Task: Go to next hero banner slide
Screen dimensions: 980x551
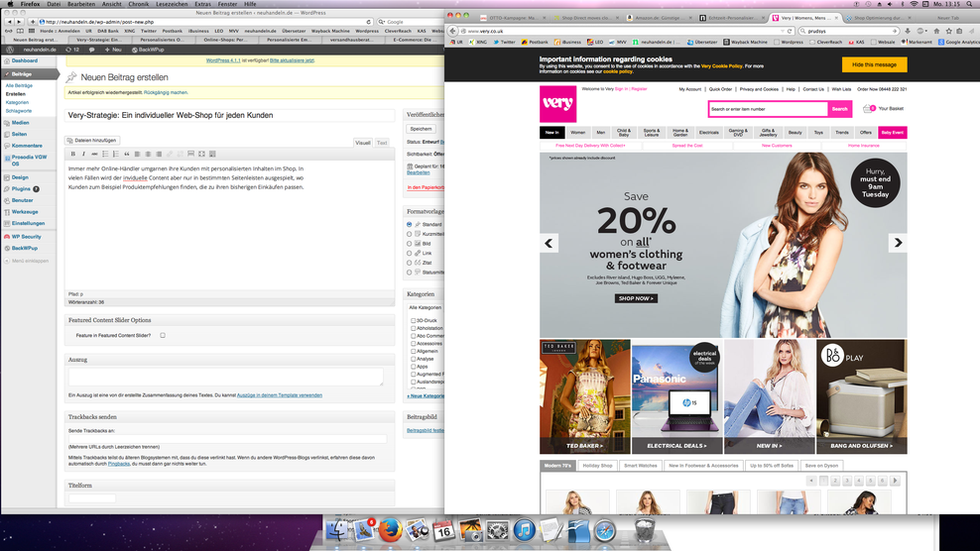Action: click(898, 243)
